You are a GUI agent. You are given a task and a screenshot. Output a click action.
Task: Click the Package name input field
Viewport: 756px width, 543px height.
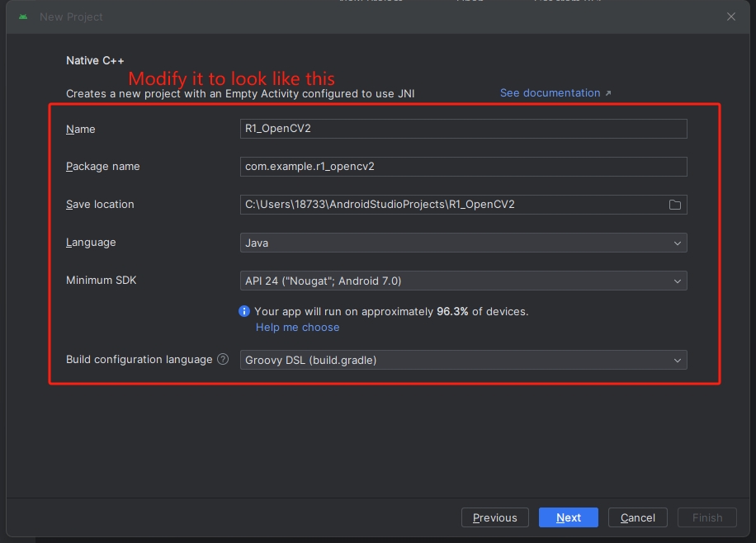(x=463, y=167)
